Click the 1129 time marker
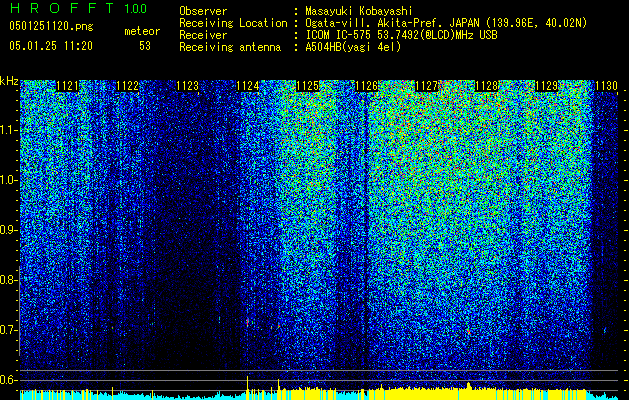The height and width of the screenshot is (400, 629). click(x=546, y=86)
